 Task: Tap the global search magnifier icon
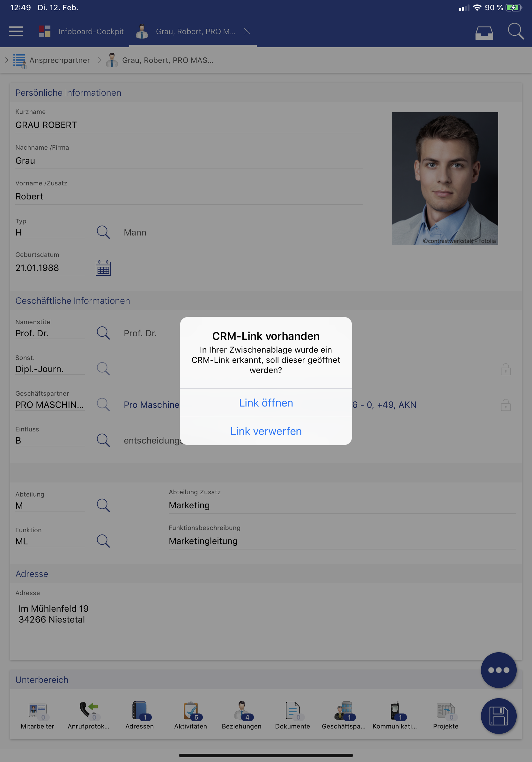516,32
